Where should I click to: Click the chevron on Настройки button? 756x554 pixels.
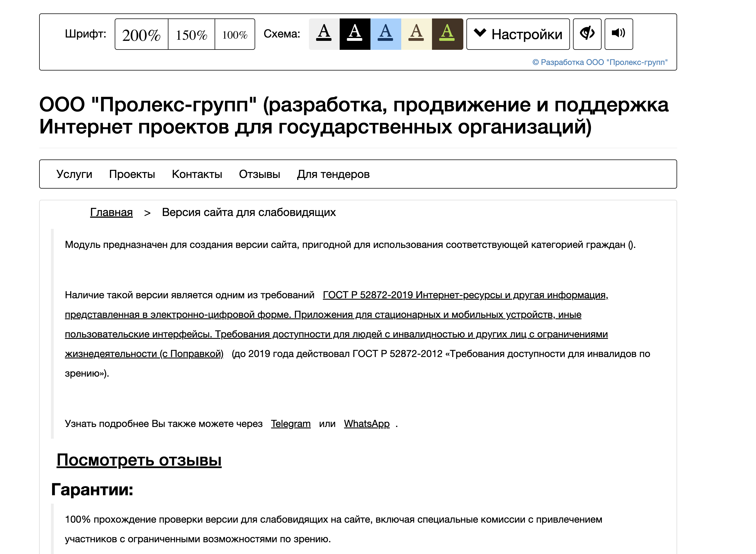coord(481,34)
